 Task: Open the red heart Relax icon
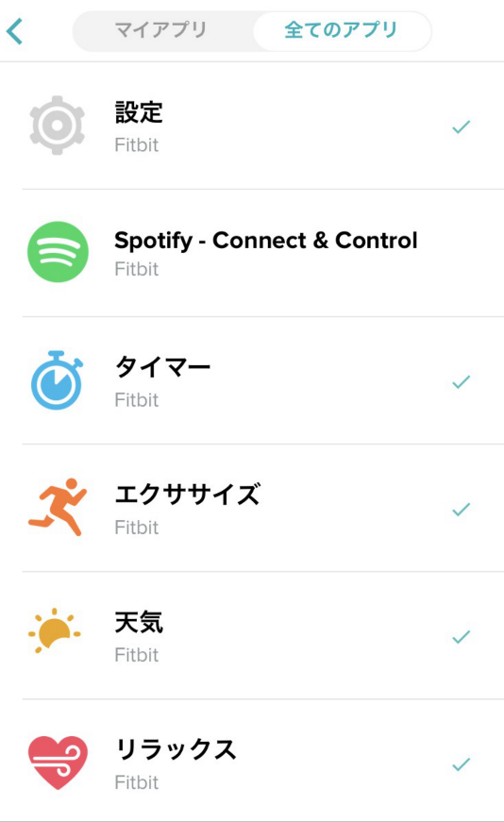[58, 763]
